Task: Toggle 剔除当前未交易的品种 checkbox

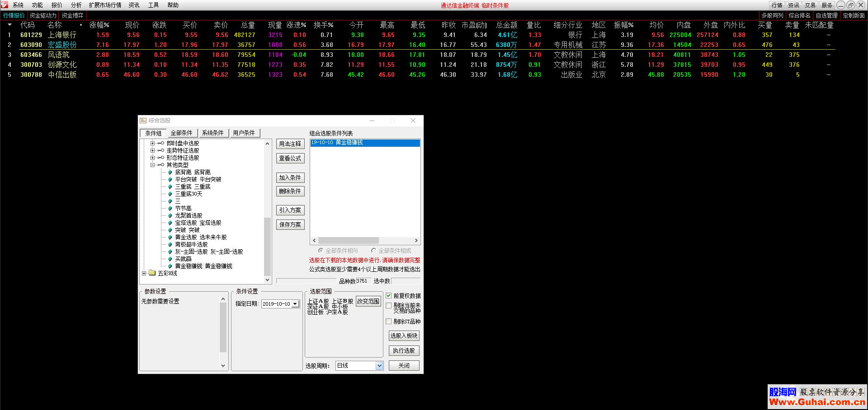Action: [388, 306]
